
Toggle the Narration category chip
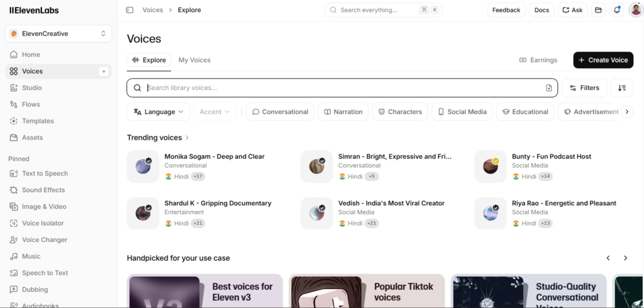(343, 112)
